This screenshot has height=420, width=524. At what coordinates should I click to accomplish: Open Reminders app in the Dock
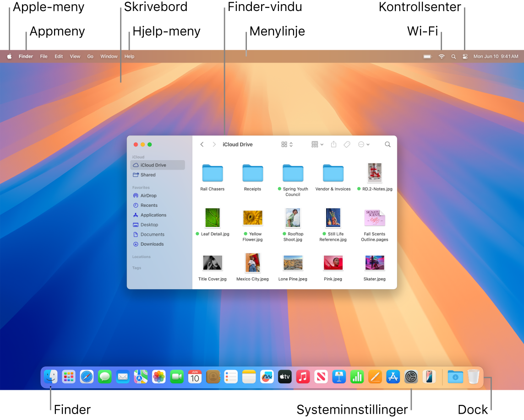tap(231, 377)
